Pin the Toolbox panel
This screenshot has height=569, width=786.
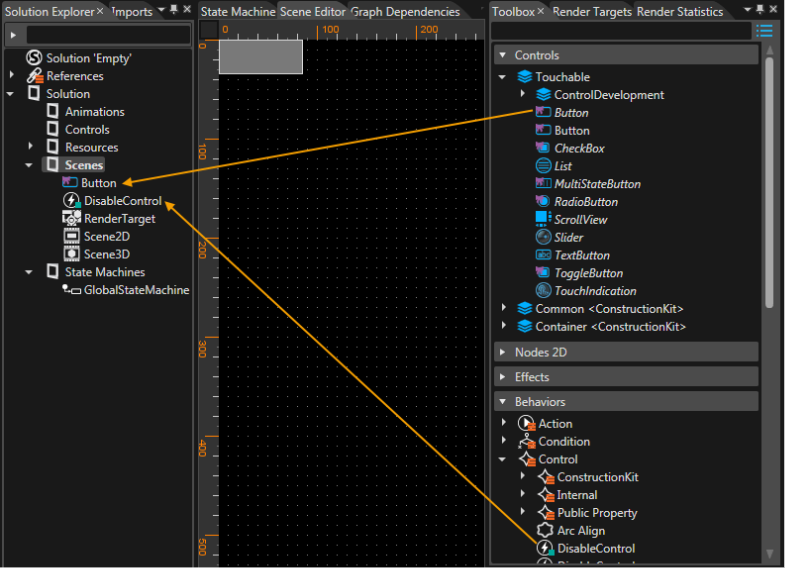coord(760,9)
